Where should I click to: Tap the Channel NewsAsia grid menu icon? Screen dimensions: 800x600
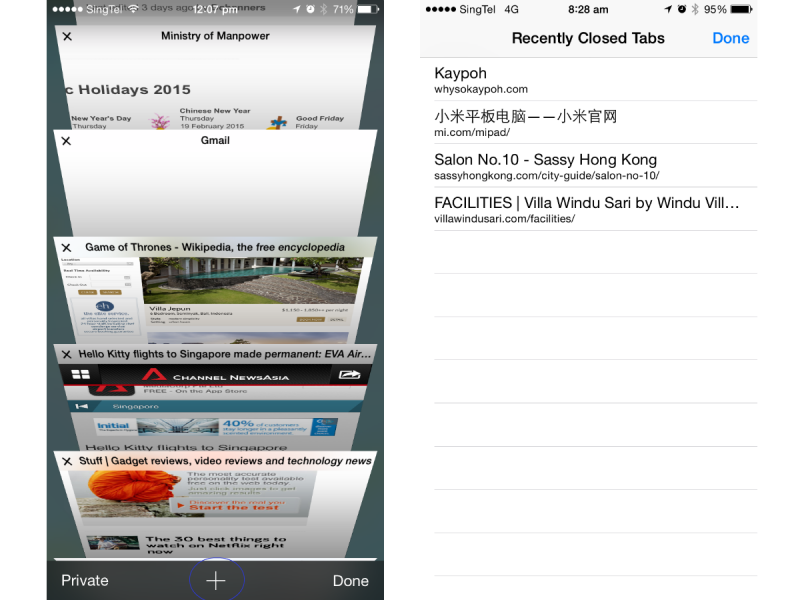coord(81,374)
